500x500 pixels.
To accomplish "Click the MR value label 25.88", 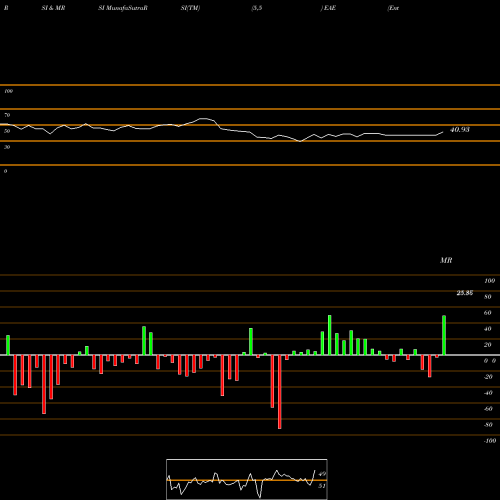I will (465, 293).
